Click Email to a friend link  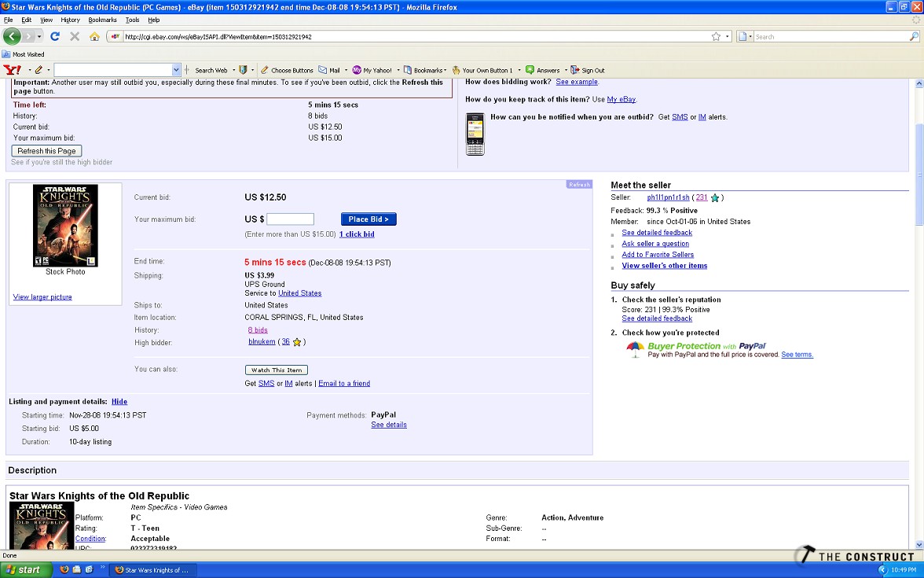click(x=344, y=384)
